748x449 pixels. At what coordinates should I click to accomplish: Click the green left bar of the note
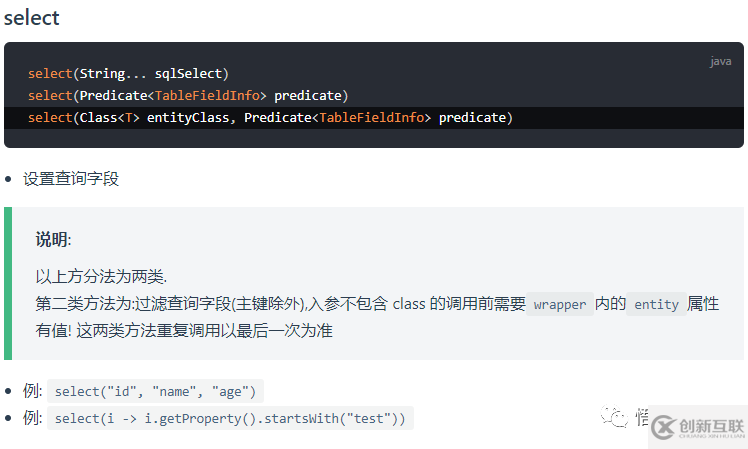(7, 283)
